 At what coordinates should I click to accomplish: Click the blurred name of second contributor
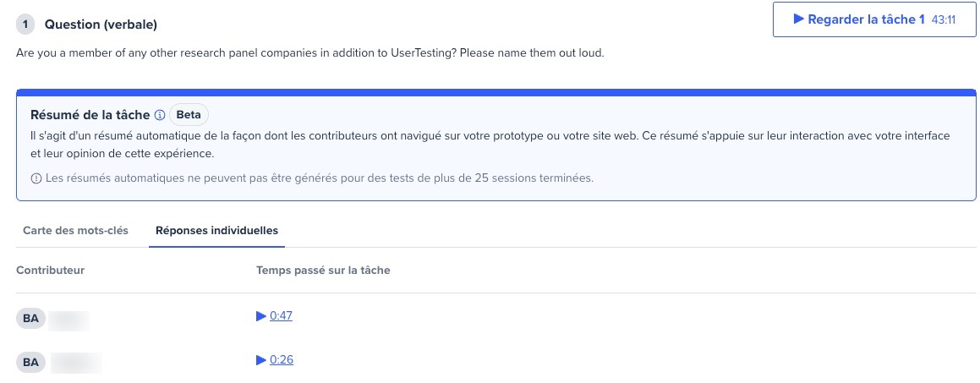75,363
